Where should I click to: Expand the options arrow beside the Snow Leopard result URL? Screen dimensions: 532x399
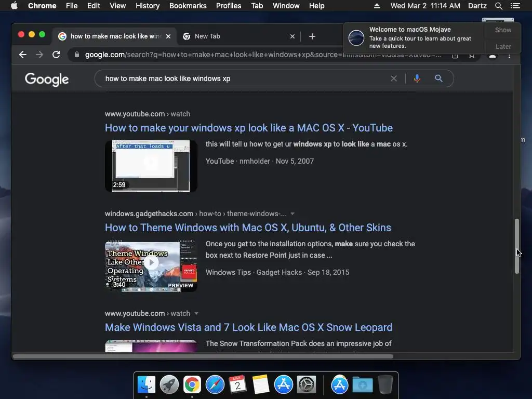point(196,313)
